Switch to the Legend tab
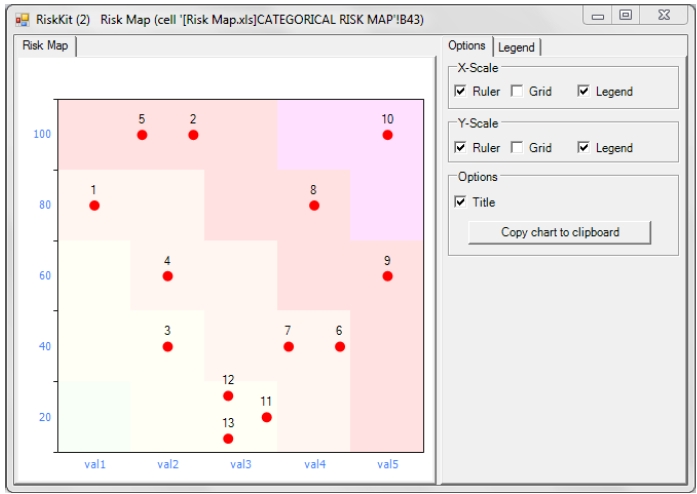 pyautogui.click(x=516, y=47)
